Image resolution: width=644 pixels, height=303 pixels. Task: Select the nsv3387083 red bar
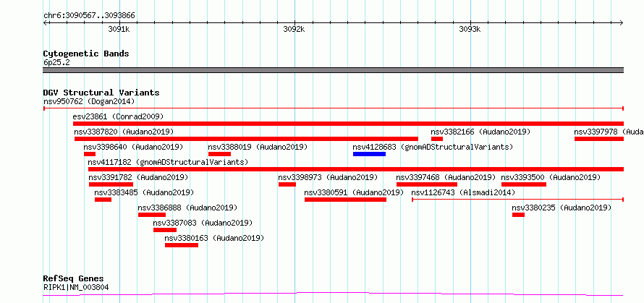165,230
